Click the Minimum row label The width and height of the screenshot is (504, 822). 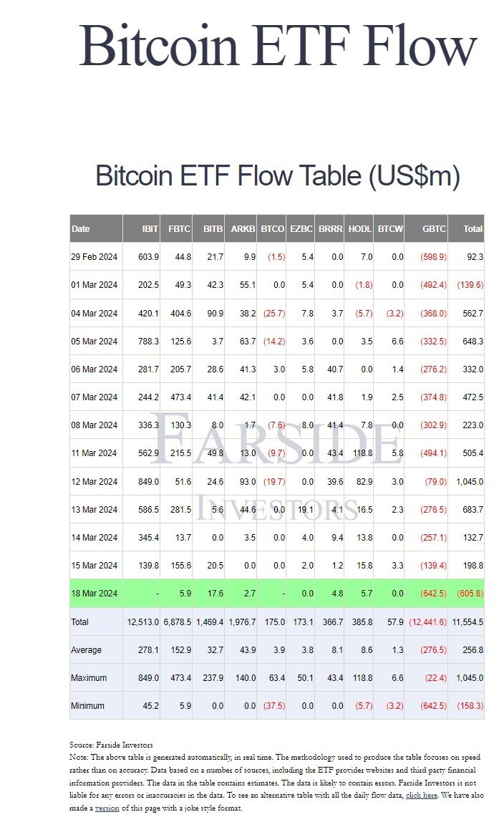[87, 706]
